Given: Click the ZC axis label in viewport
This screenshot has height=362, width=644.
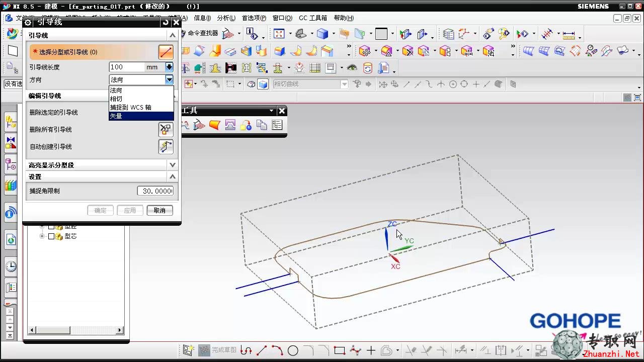Looking at the screenshot, I should (x=392, y=224).
